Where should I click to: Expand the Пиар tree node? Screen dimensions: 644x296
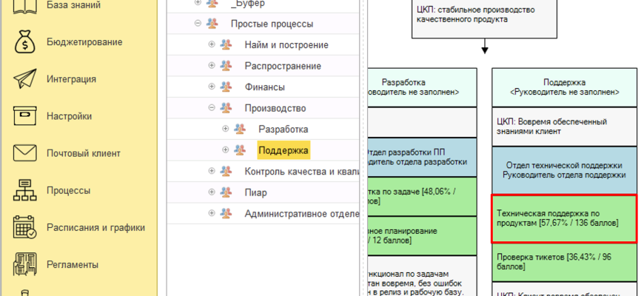(x=212, y=192)
